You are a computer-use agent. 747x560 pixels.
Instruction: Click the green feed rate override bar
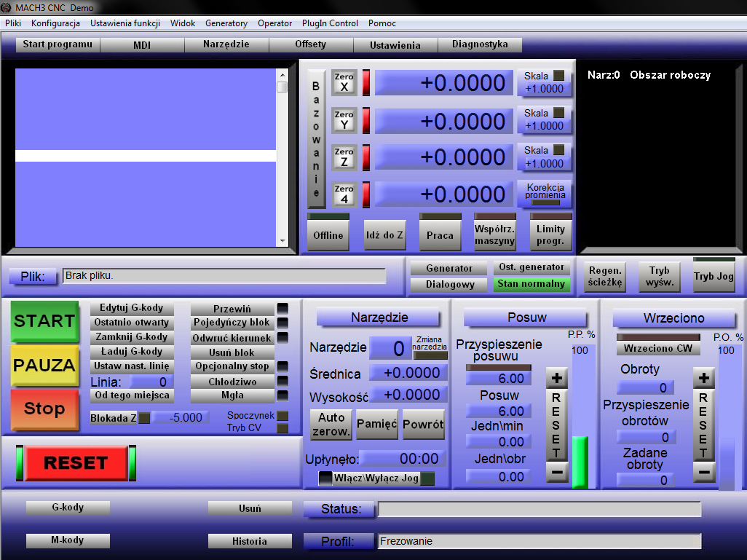(580, 462)
